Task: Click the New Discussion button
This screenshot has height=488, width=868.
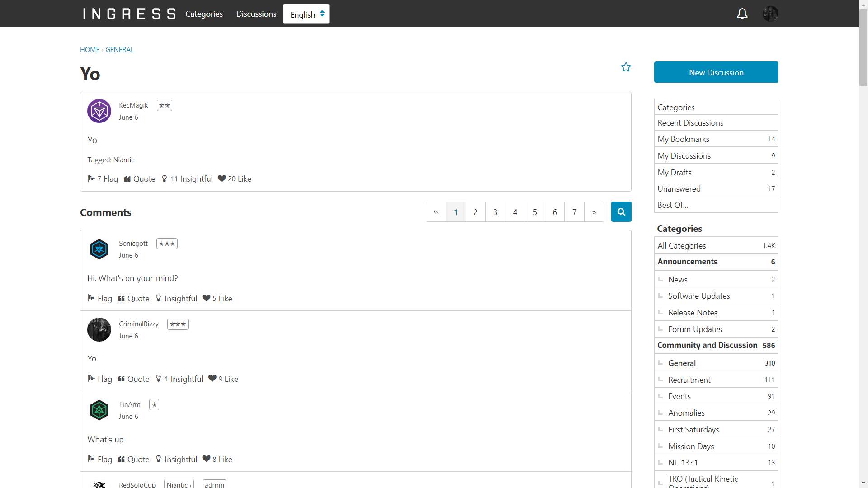Action: click(716, 72)
